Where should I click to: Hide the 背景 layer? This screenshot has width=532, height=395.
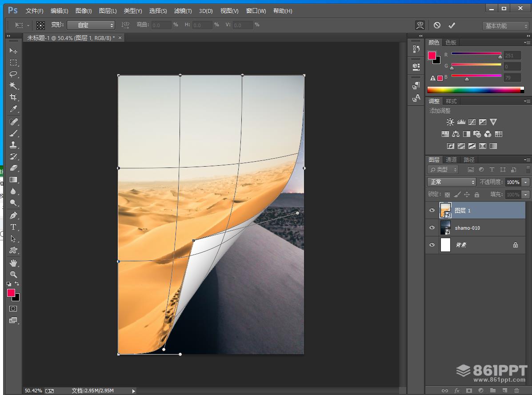click(432, 245)
